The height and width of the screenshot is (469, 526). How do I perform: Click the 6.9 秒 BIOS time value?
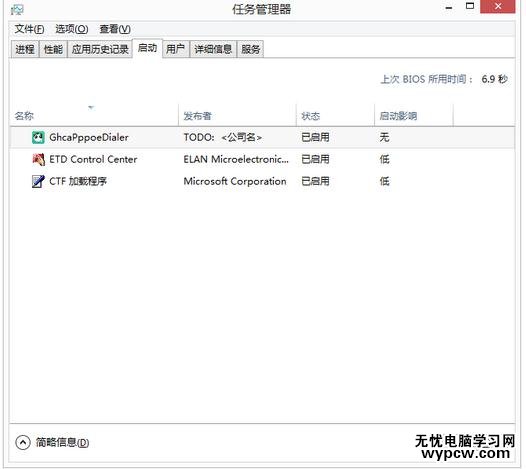[x=494, y=80]
